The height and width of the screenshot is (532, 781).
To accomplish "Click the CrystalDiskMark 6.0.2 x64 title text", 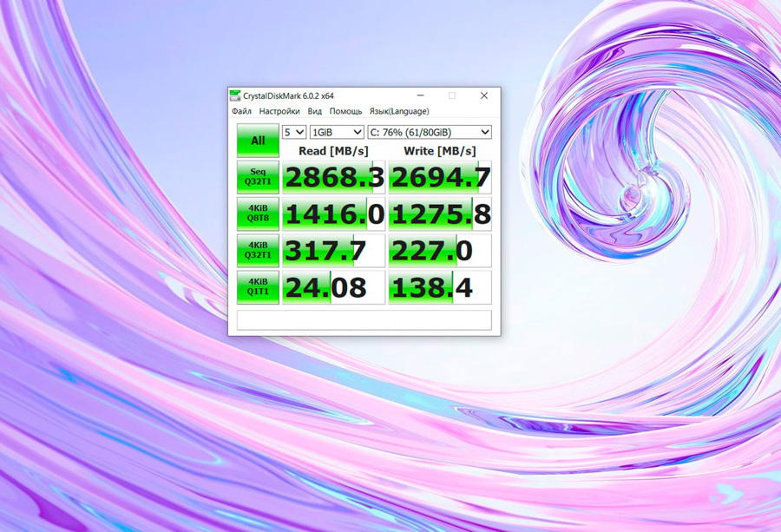I will 288,95.
